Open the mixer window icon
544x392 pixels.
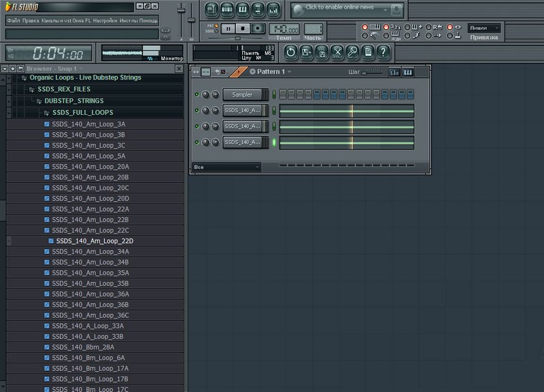point(273,10)
